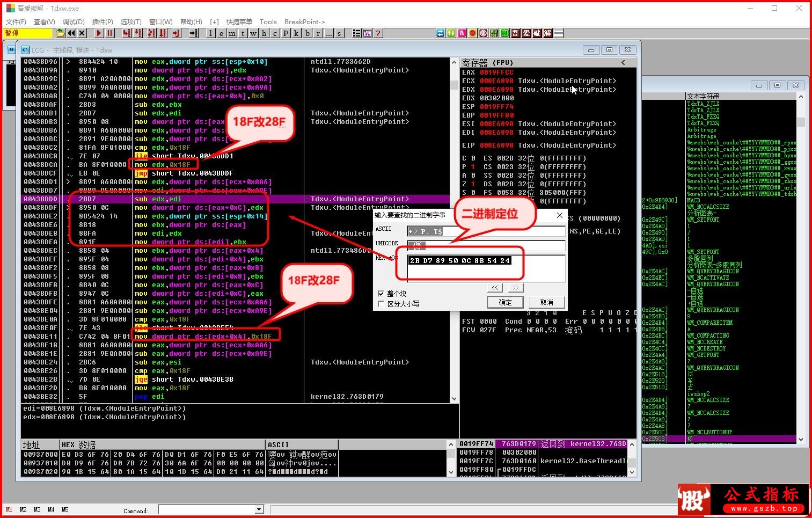Open the BreakPoint-> menu
This screenshot has width=812, height=518.
[x=305, y=22]
